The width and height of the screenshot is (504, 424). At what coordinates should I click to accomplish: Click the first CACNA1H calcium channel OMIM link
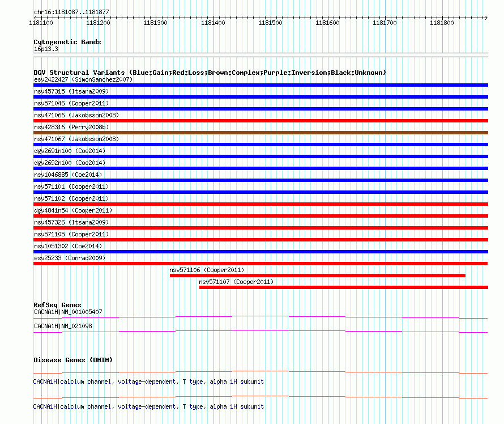coord(148,381)
